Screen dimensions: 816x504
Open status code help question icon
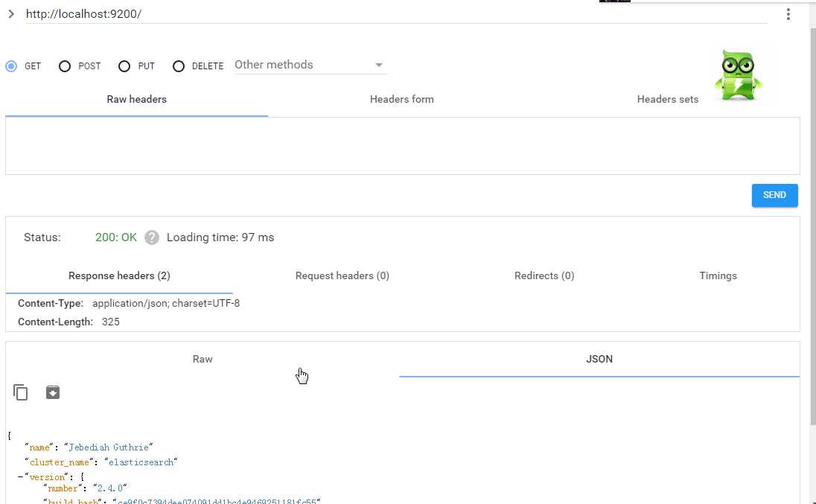pos(151,237)
